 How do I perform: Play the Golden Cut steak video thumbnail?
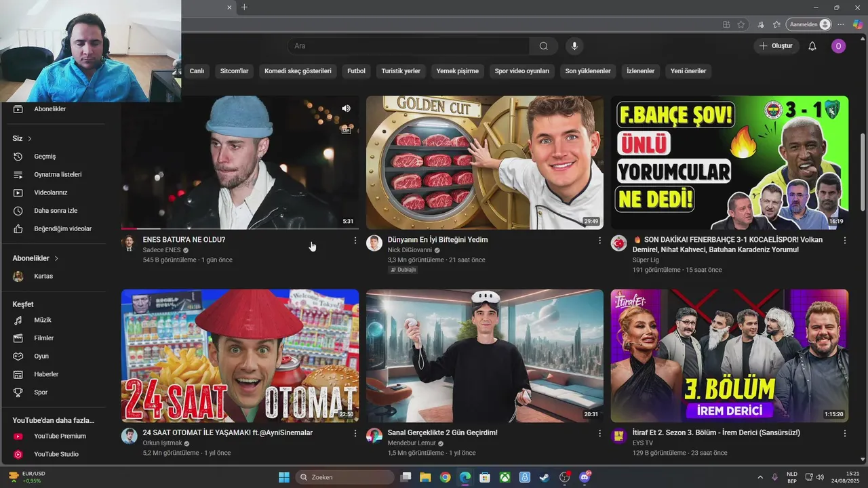click(x=485, y=163)
